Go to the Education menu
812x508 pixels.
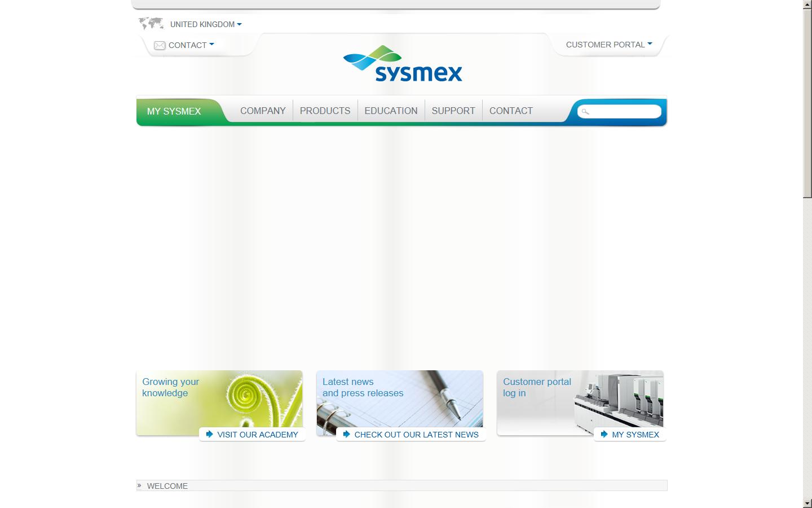(391, 111)
